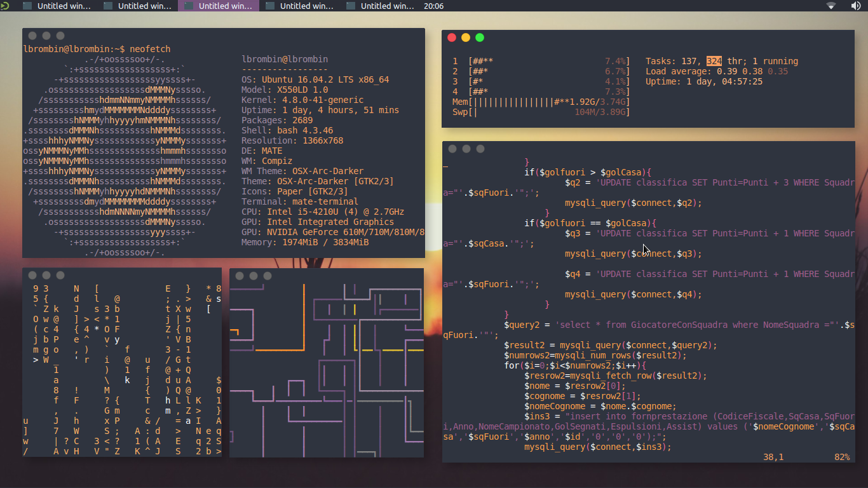Select the 'Load average: 0.39' line
This screenshot has height=488, width=868.
click(717, 71)
